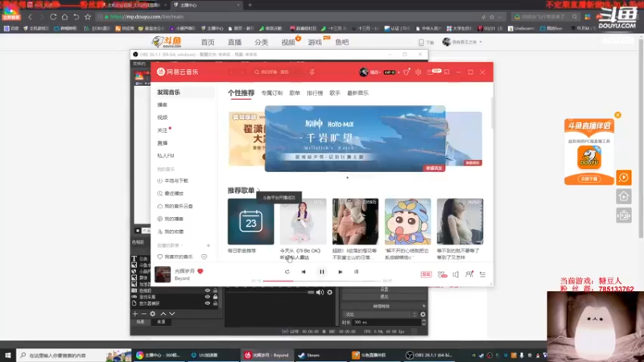Open OBS audio mixer gear settings

[x=329, y=292]
